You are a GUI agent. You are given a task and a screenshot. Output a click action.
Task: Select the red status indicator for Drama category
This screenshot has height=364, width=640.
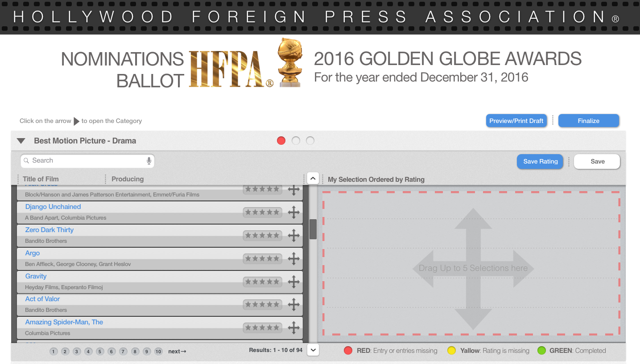click(x=281, y=141)
